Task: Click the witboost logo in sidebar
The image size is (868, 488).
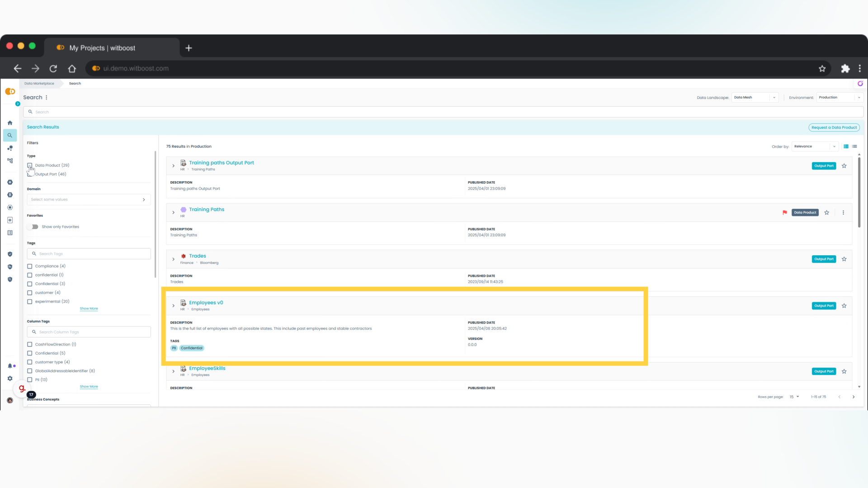Action: (x=10, y=92)
